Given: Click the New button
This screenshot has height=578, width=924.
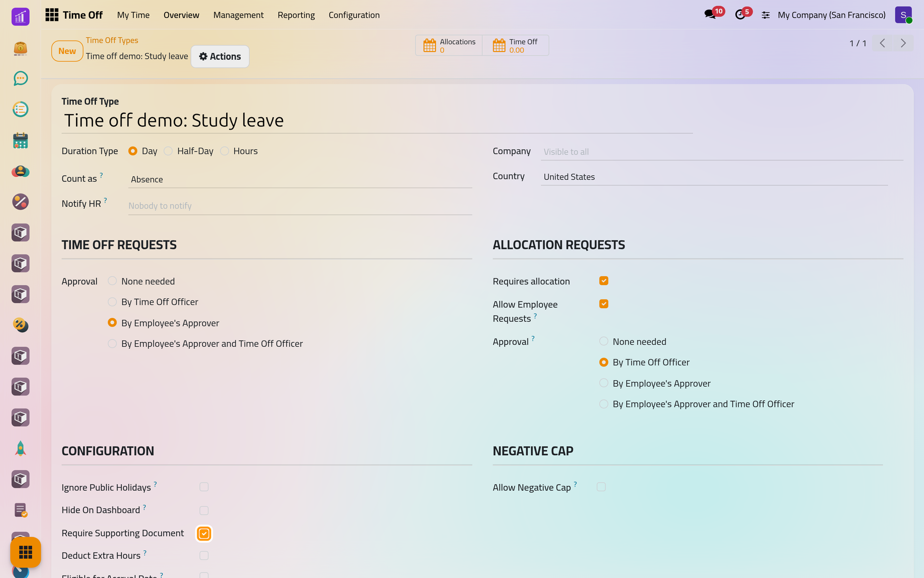Looking at the screenshot, I should point(67,51).
